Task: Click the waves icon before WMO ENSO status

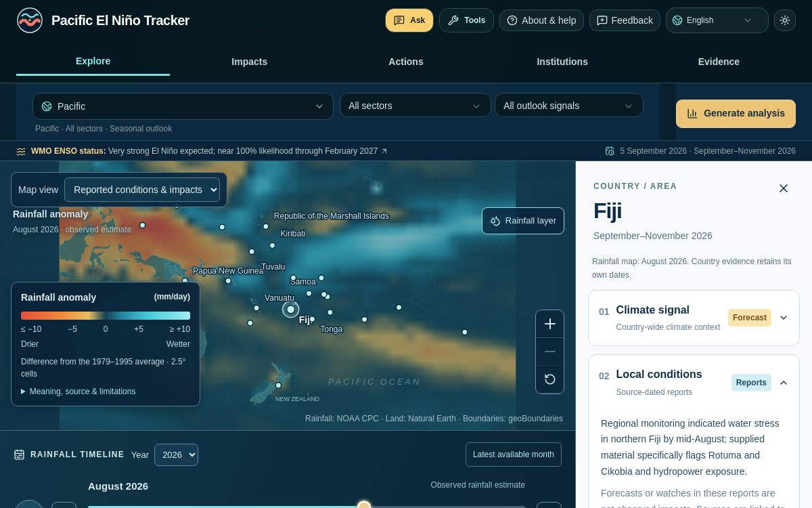Action: click(21, 151)
